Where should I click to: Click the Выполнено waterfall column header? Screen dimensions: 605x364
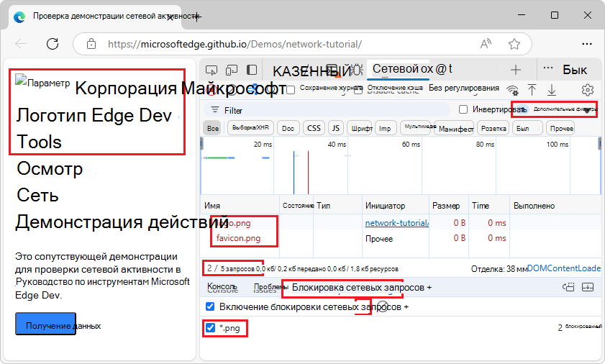(x=555, y=206)
